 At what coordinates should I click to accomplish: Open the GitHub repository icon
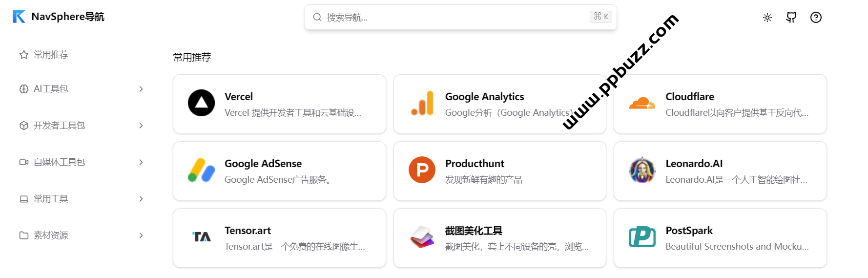791,18
